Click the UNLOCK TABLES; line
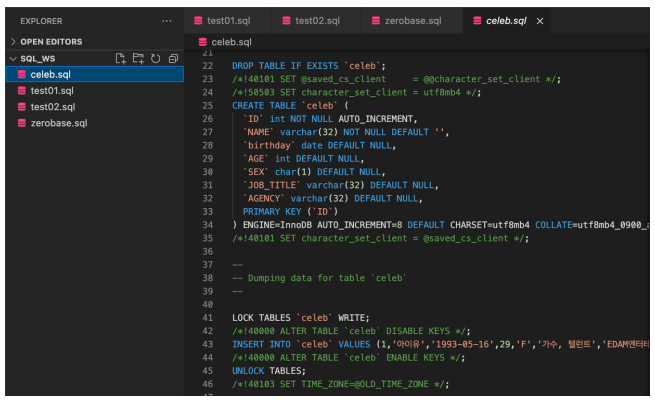655x400 pixels. coord(269,371)
